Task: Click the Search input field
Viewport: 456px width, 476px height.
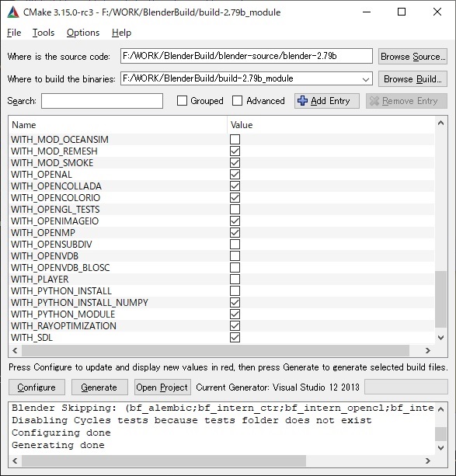Action: coord(102,101)
